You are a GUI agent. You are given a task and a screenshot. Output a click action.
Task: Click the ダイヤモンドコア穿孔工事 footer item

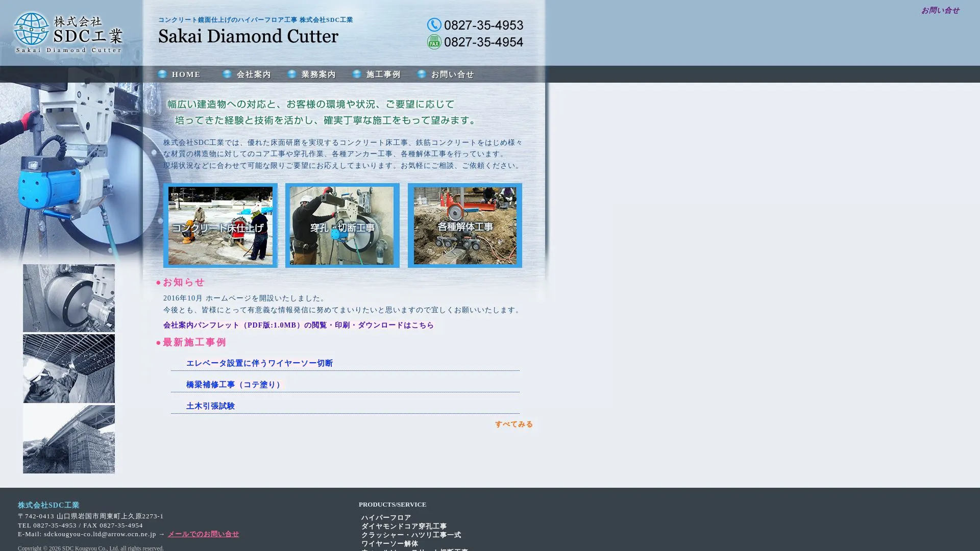404,527
